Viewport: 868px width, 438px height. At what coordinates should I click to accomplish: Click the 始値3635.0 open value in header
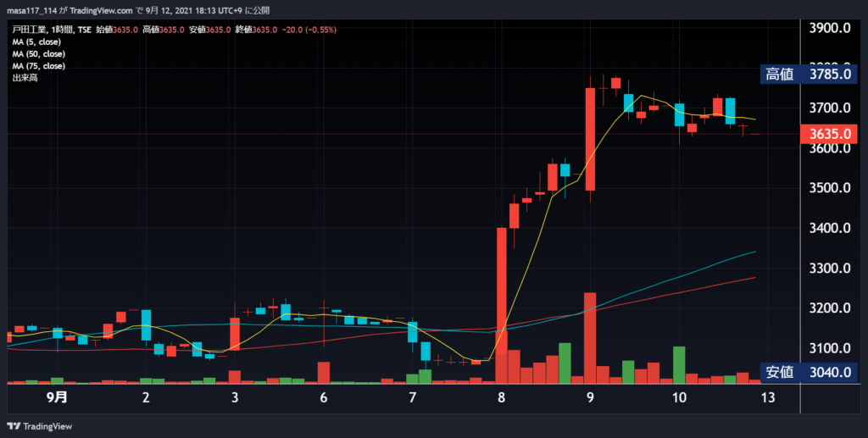pyautogui.click(x=117, y=30)
